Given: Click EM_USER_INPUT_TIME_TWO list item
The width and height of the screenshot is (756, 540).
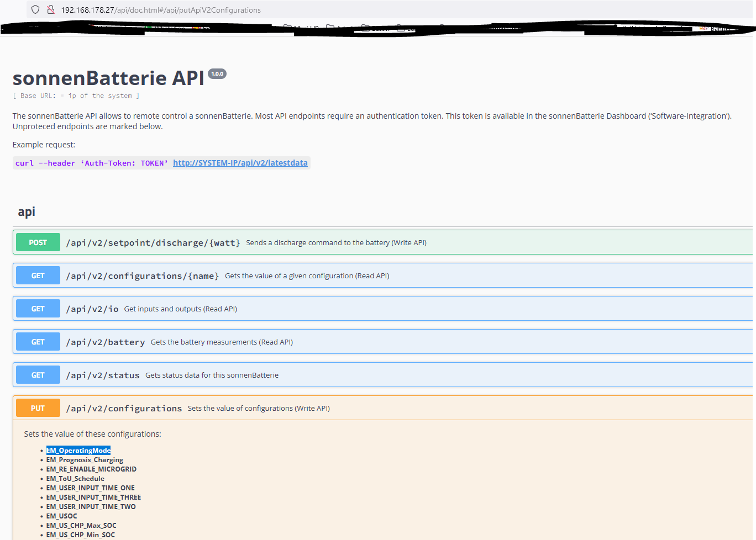Looking at the screenshot, I should point(91,507).
